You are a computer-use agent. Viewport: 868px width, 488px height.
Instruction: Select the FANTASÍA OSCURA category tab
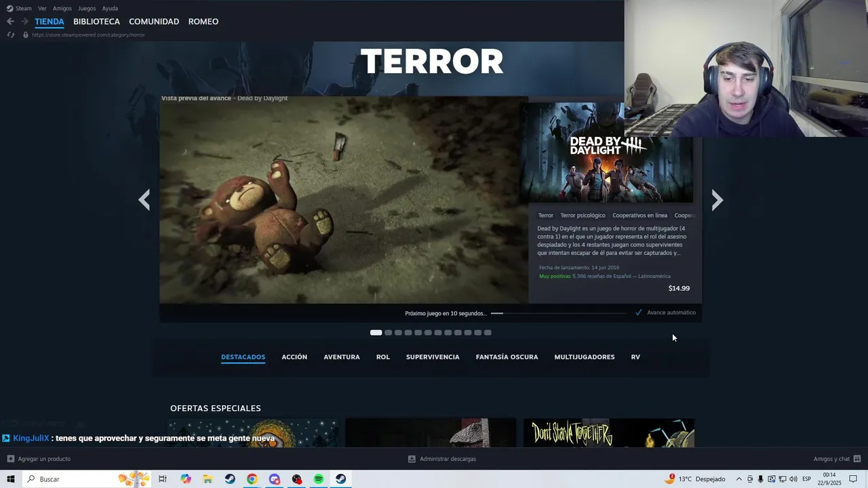point(507,357)
